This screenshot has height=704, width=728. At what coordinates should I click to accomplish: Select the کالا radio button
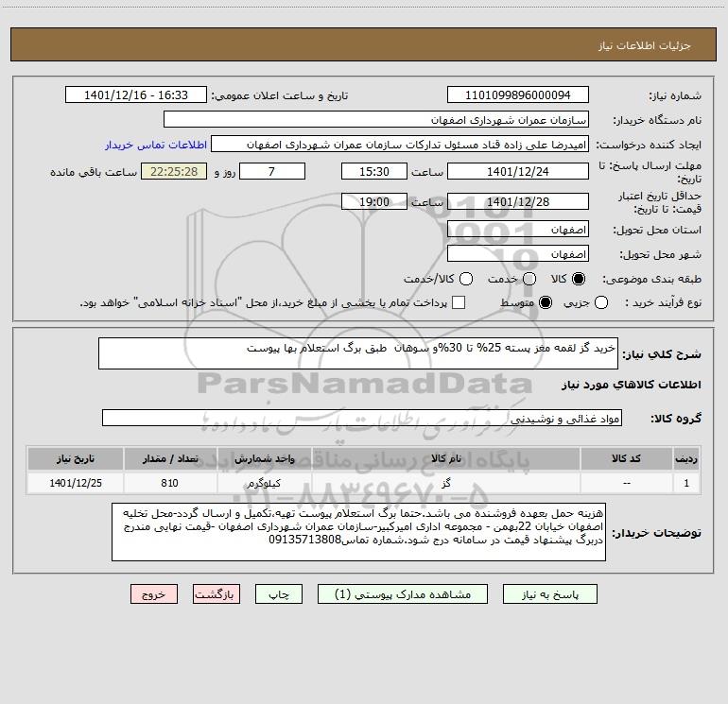click(x=579, y=279)
